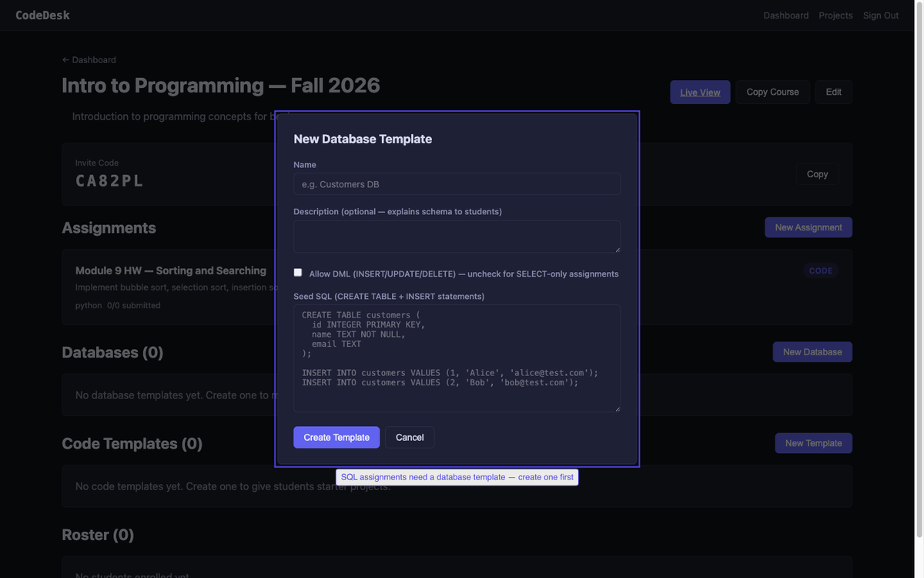
Task: Click Edit for the course
Action: 832,91
